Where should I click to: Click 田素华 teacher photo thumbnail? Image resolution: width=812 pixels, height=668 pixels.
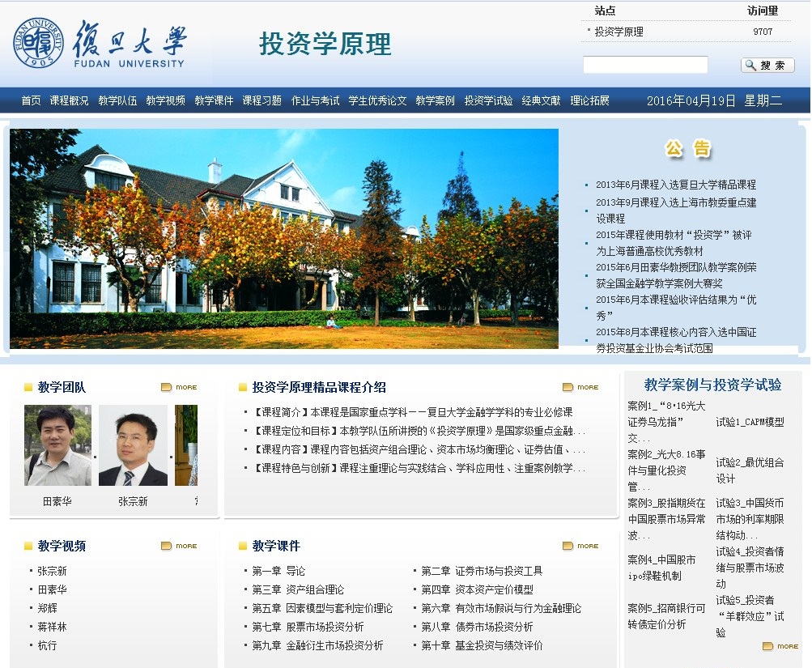[x=57, y=445]
